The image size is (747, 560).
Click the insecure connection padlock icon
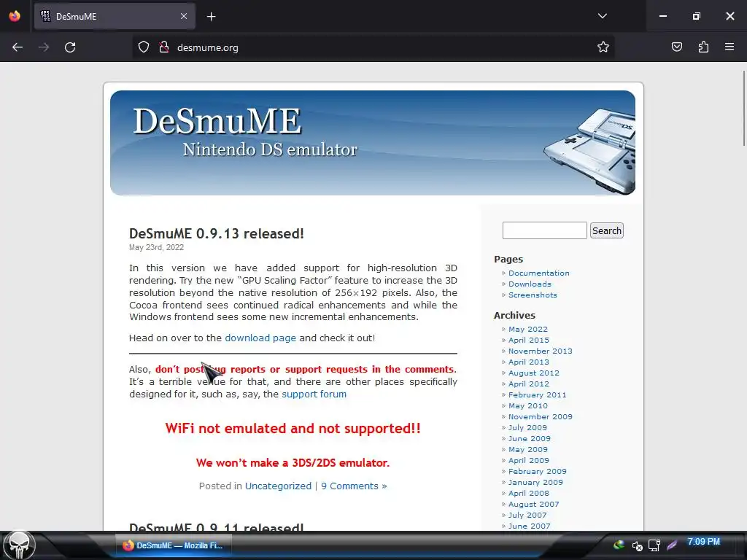[x=164, y=47]
